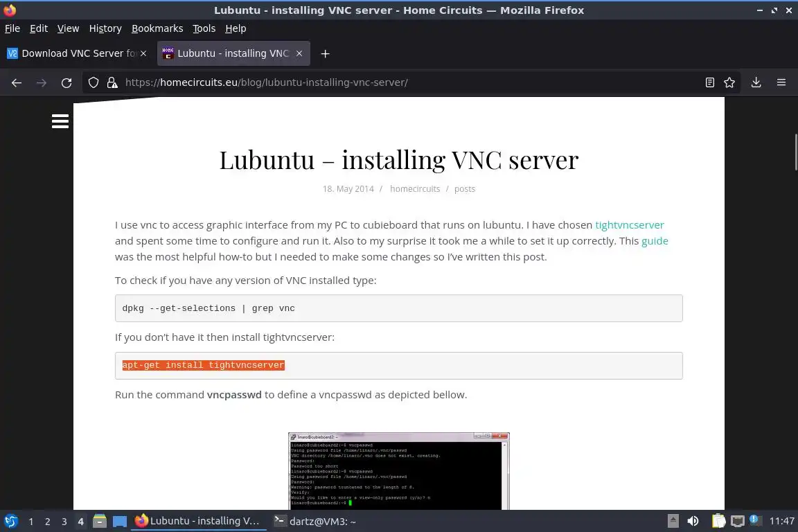Open the Lubuntu start menu icon
The image size is (798, 532).
tap(11, 522)
